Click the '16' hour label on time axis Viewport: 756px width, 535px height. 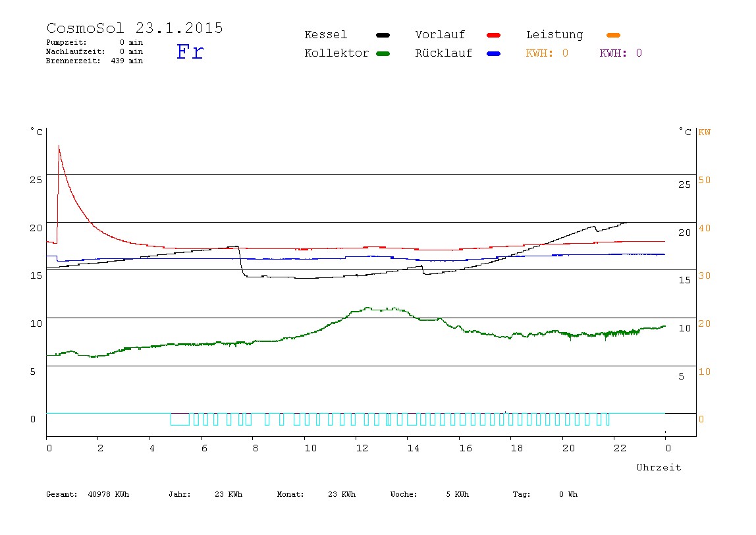(466, 448)
